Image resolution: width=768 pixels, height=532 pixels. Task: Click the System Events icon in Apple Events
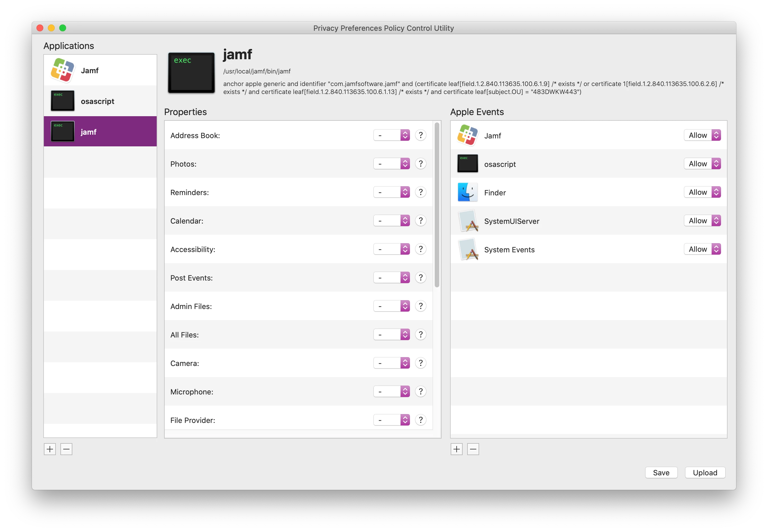point(468,249)
